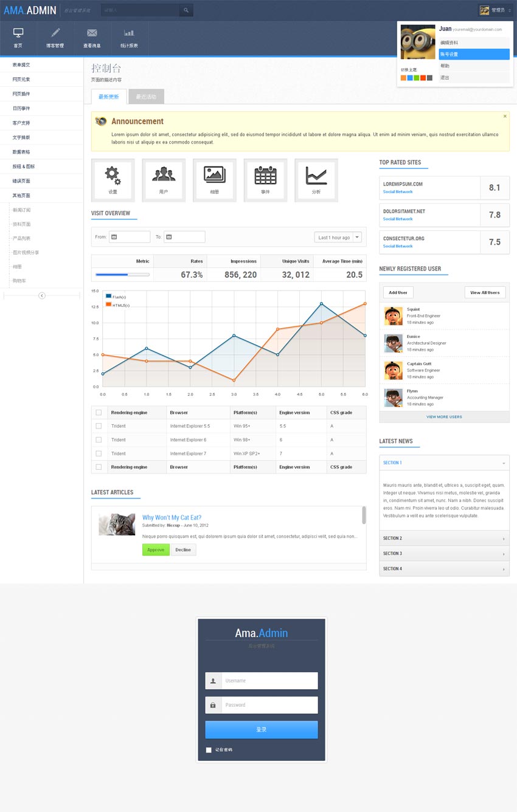Open the 分析 chart icon tile

[x=316, y=180]
